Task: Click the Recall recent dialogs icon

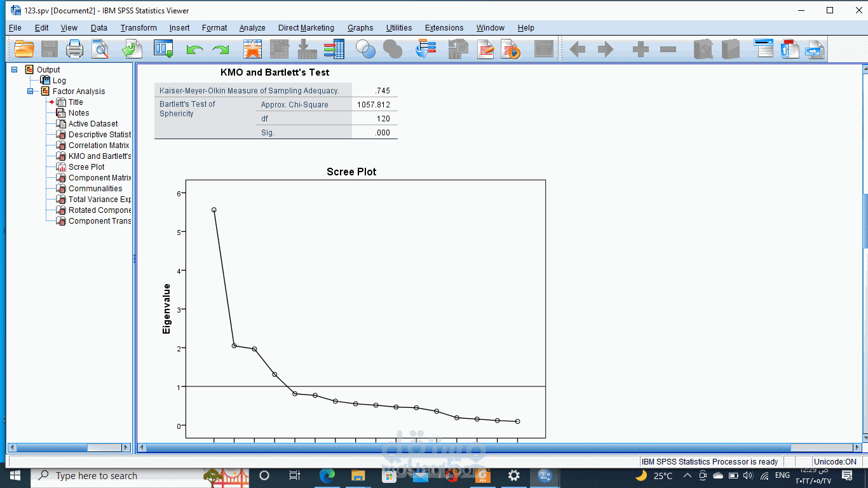Action: (164, 49)
